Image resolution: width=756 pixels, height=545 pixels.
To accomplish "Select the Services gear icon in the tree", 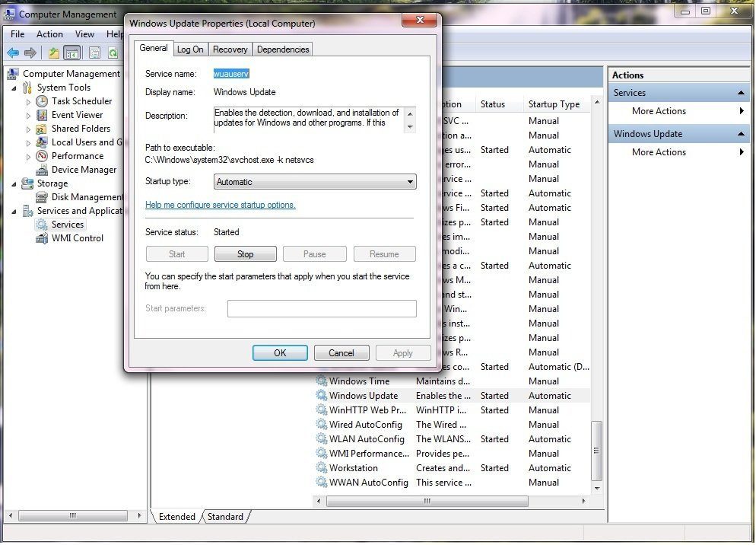I will 42,225.
